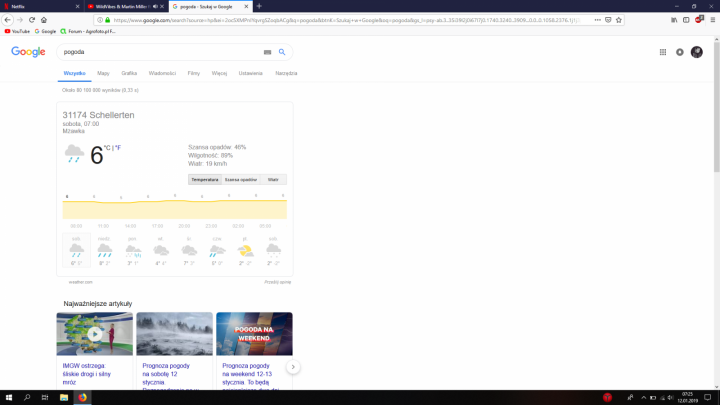Select the śr. day forecast
720x405 pixels.
coord(189,250)
